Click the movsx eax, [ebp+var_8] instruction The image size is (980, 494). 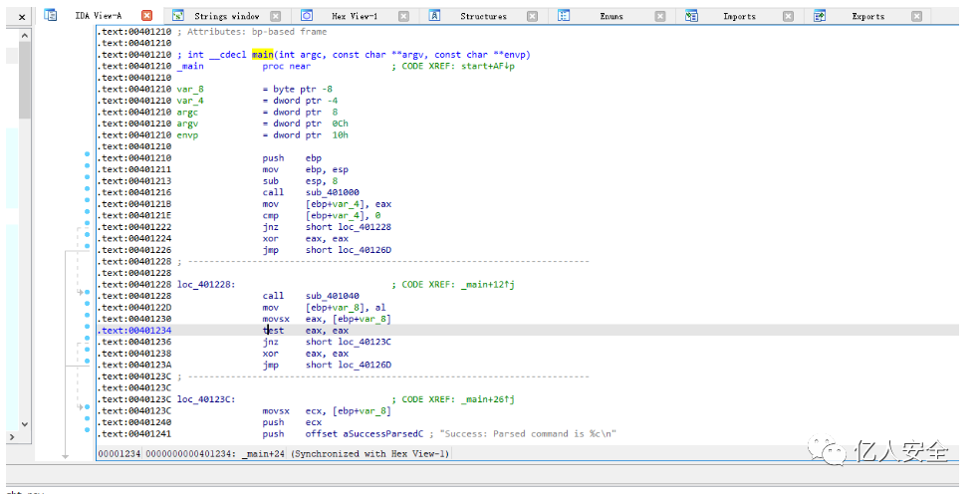pos(327,319)
